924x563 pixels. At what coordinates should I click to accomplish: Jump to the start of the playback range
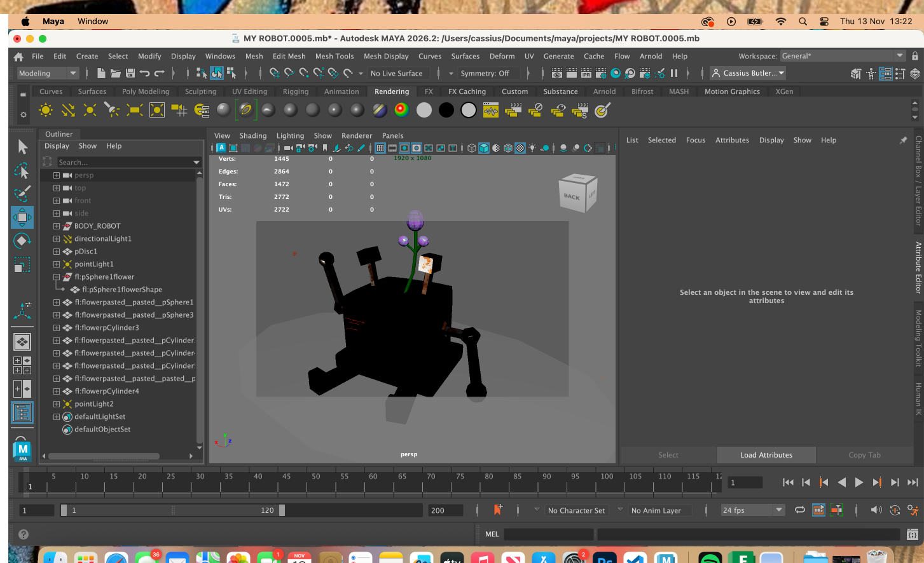point(788,482)
